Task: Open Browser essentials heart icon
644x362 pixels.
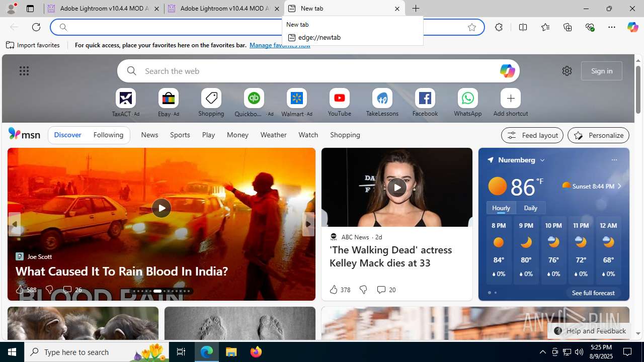Action: coord(590,27)
